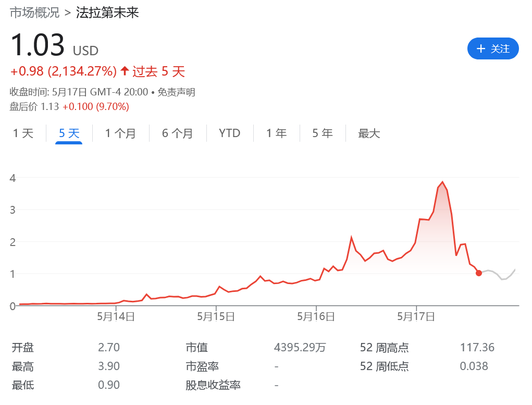Click the 市值 value 4395.29万
The image size is (532, 405).
pyautogui.click(x=300, y=347)
